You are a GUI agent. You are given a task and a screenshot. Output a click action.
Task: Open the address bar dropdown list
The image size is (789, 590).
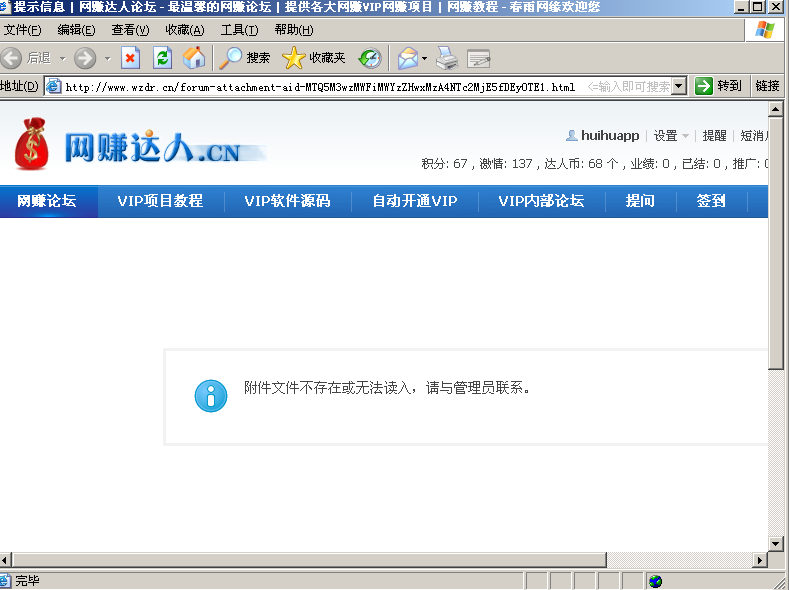tap(679, 86)
